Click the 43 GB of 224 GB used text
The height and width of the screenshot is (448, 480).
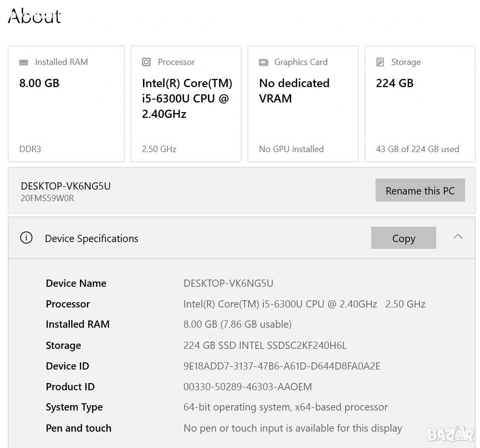point(417,149)
